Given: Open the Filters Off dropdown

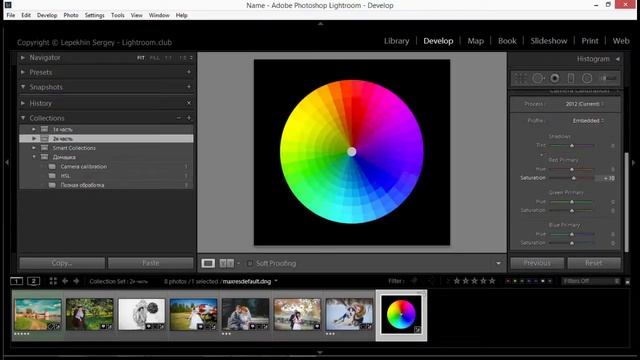Looking at the screenshot, I should [x=591, y=281].
